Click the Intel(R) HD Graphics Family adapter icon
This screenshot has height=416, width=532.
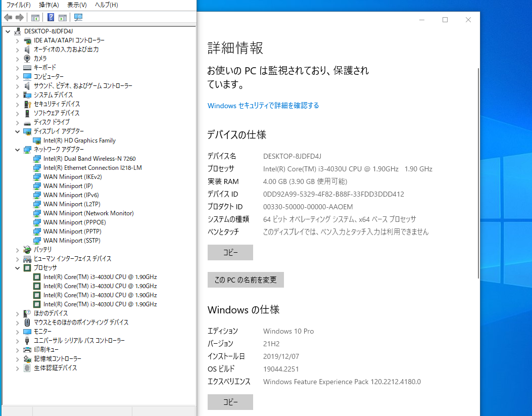pos(37,141)
